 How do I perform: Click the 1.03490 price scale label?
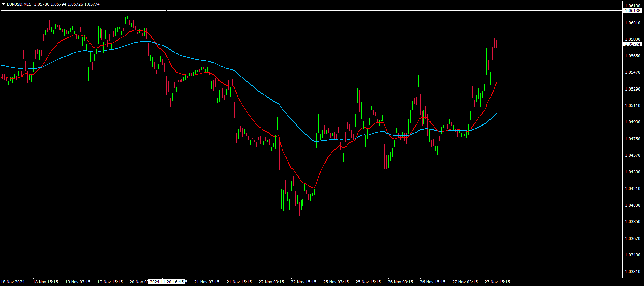(633, 255)
